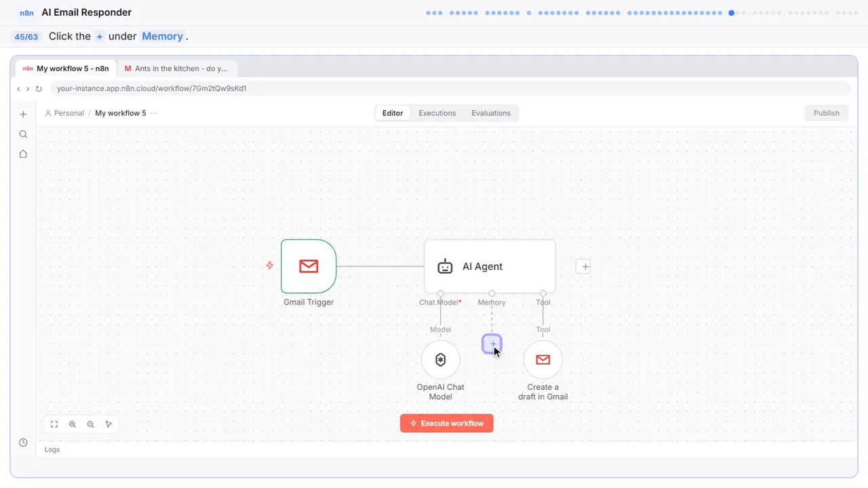Click the add plus icon in left sidebar
This screenshot has height=488, width=868.
[x=23, y=114]
